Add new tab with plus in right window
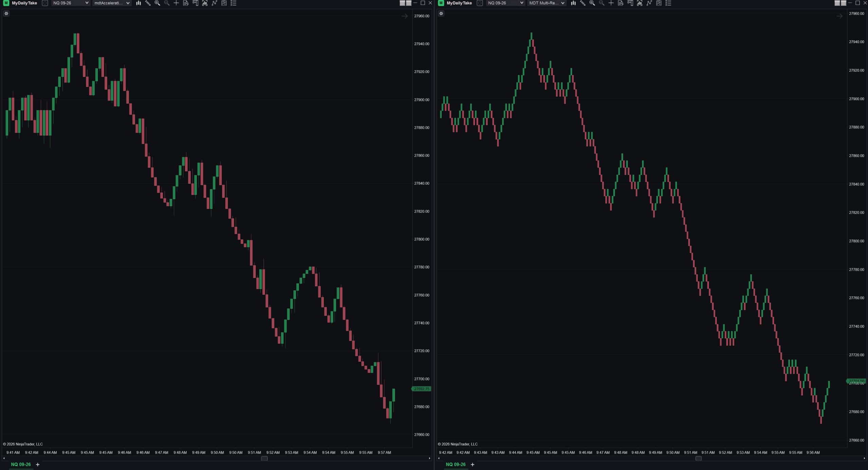 (473, 465)
